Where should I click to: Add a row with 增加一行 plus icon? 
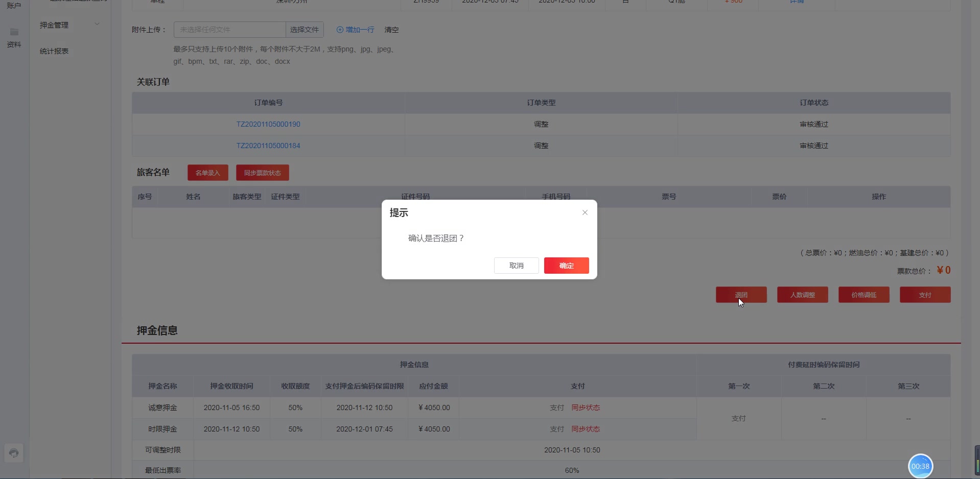pos(355,30)
